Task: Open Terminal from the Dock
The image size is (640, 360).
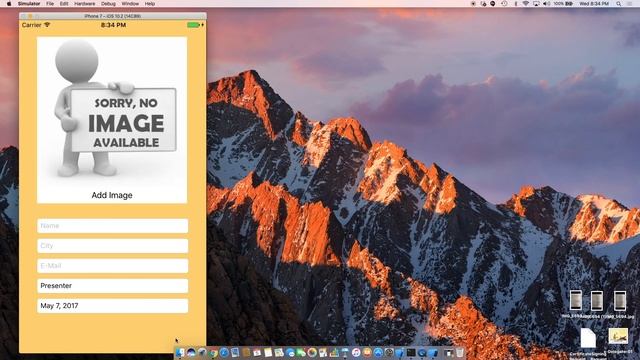Action: [x=411, y=352]
